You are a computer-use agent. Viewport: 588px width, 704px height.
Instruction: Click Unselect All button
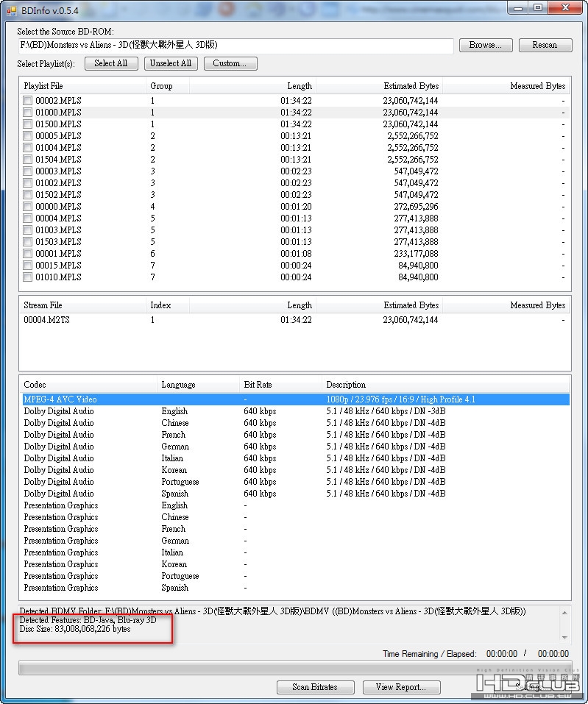click(171, 63)
